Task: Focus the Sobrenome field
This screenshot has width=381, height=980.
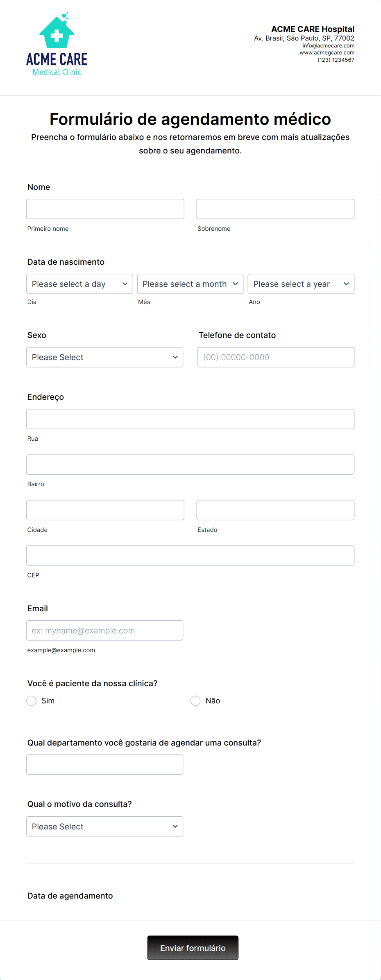Action: pos(275,209)
